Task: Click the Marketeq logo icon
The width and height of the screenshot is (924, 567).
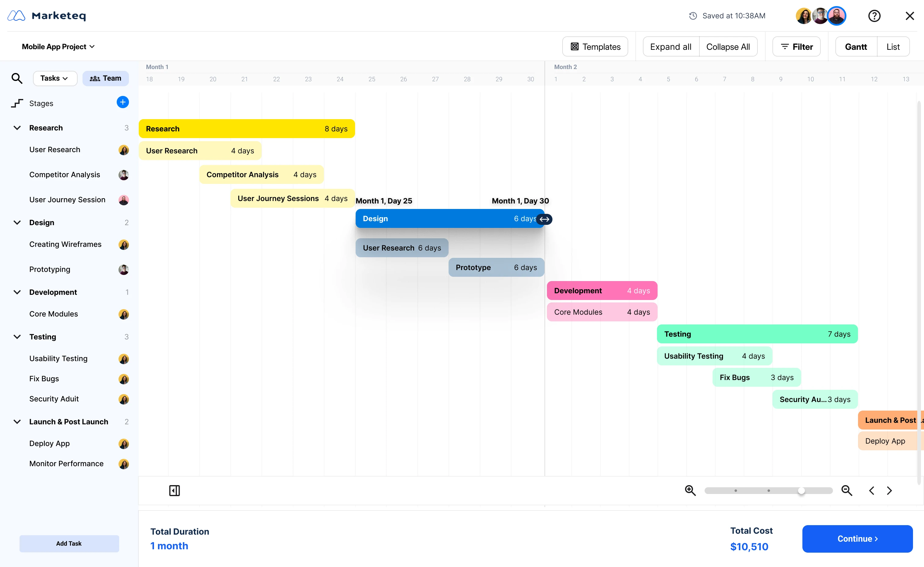Action: [x=16, y=16]
